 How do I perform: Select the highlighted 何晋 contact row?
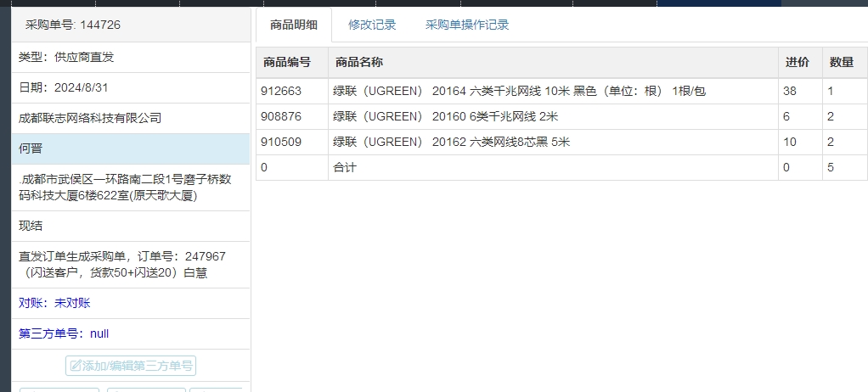[131, 148]
